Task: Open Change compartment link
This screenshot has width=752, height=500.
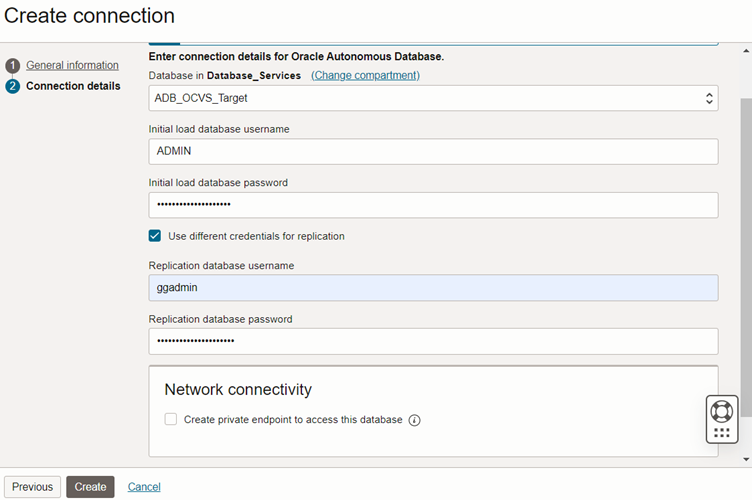Action: pyautogui.click(x=365, y=75)
